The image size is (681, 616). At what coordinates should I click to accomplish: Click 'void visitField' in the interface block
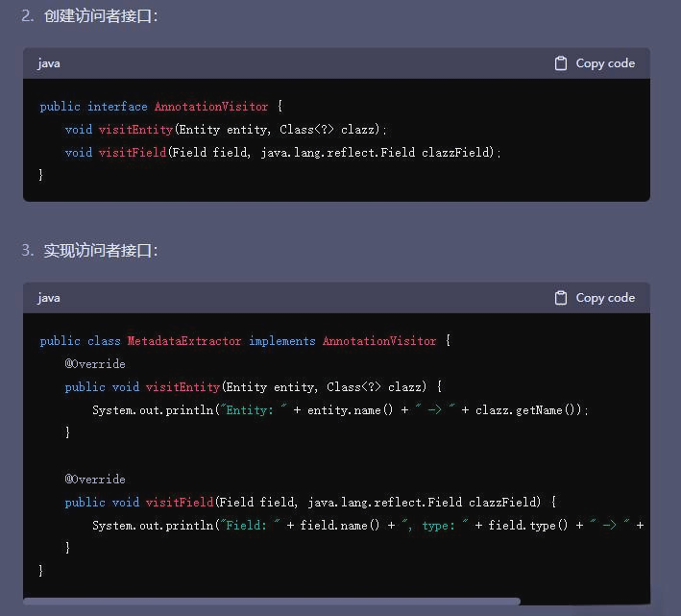click(x=115, y=153)
